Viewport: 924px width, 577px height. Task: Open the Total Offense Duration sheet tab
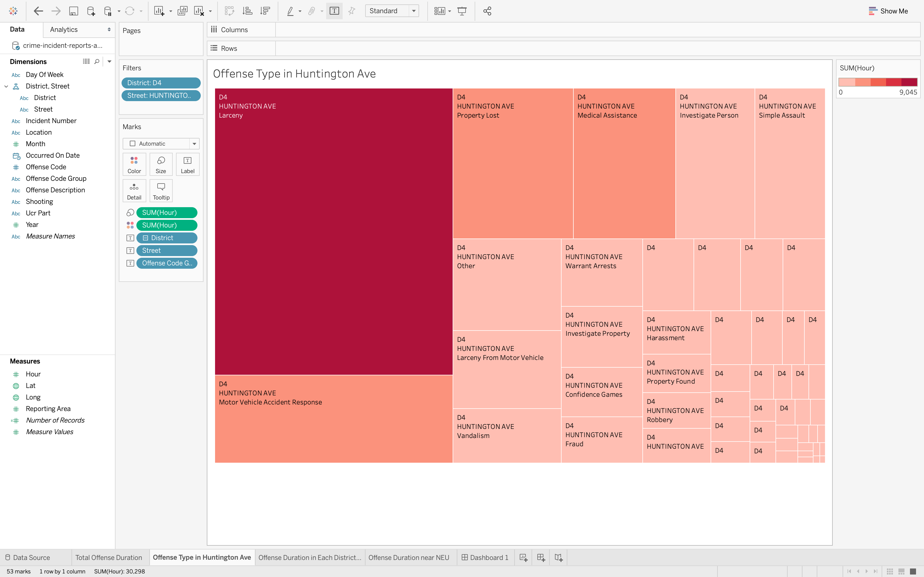tap(109, 557)
